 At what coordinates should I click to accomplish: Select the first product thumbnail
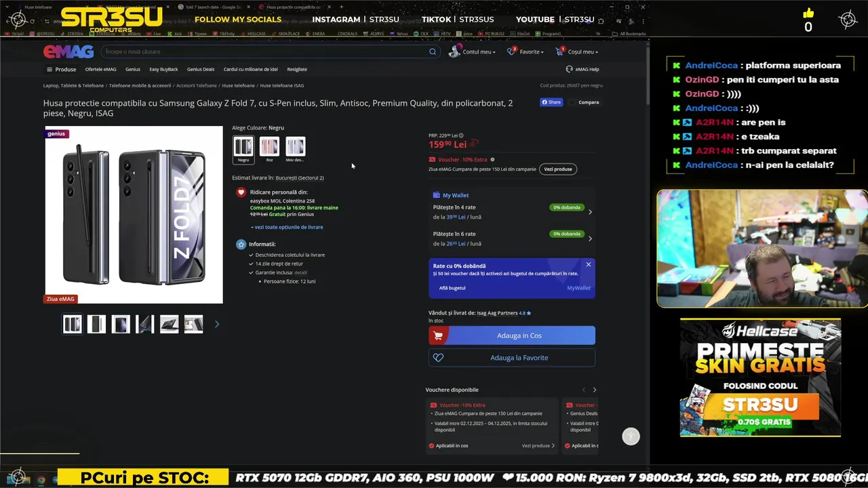[x=72, y=324]
